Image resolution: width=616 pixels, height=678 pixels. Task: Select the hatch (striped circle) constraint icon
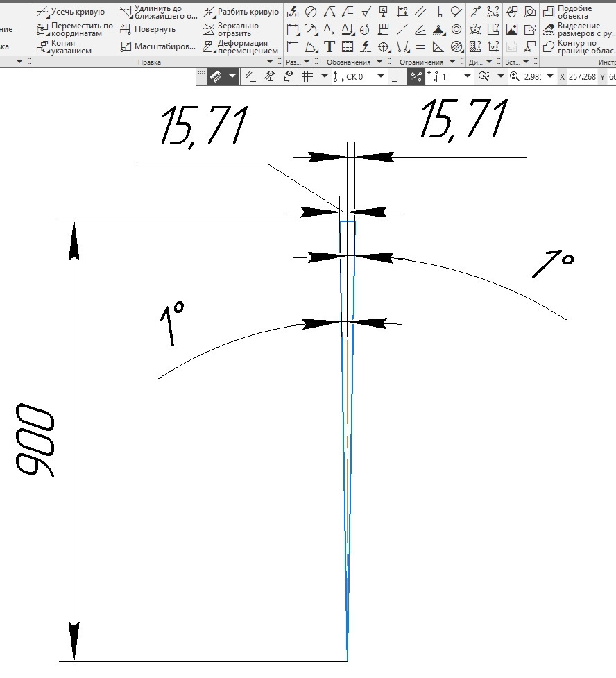(x=456, y=46)
